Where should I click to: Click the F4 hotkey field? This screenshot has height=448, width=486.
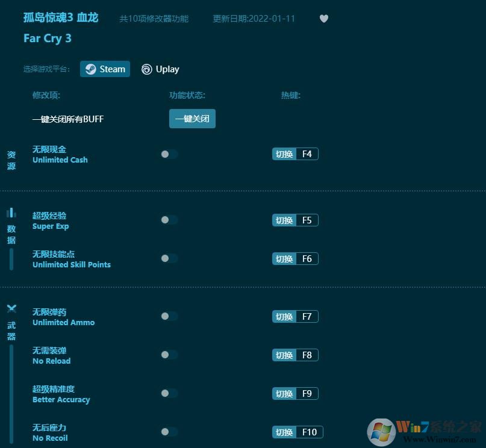click(x=307, y=154)
